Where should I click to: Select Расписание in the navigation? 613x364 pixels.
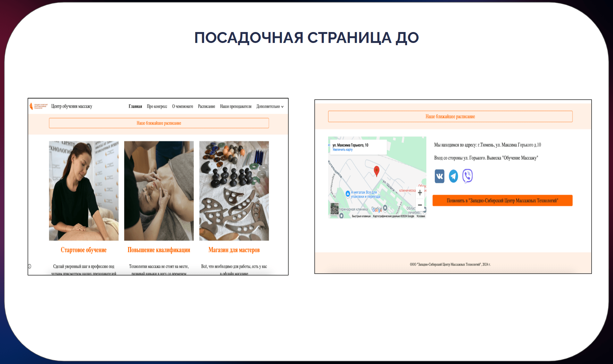pyautogui.click(x=206, y=106)
